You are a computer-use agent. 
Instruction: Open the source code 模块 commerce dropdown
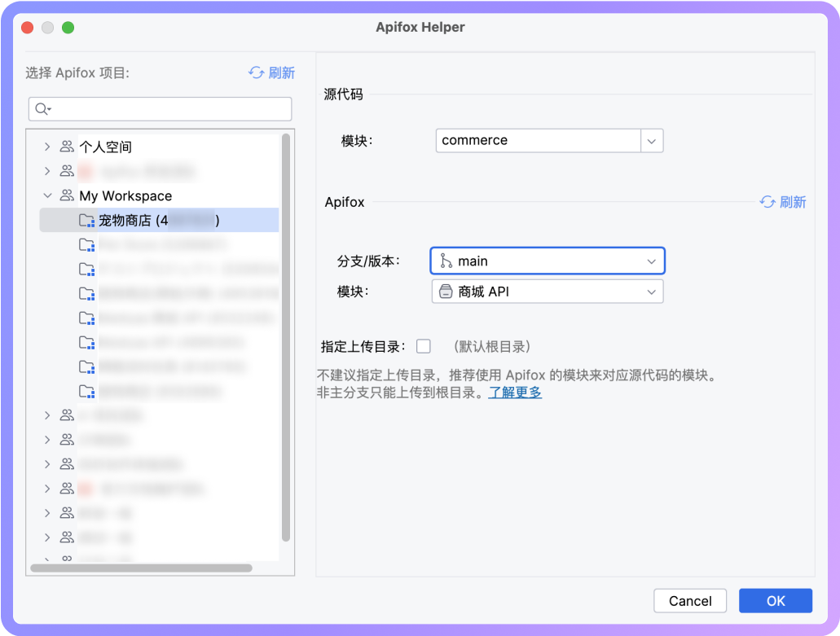point(549,141)
